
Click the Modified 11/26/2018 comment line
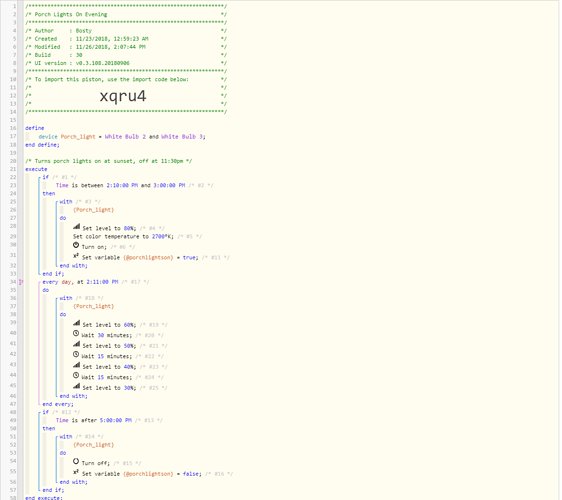[126, 47]
